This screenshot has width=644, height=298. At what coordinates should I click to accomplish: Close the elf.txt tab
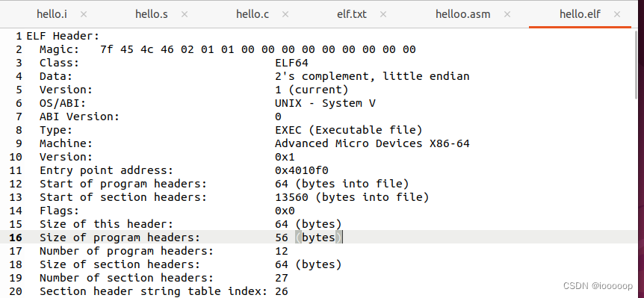pos(383,14)
